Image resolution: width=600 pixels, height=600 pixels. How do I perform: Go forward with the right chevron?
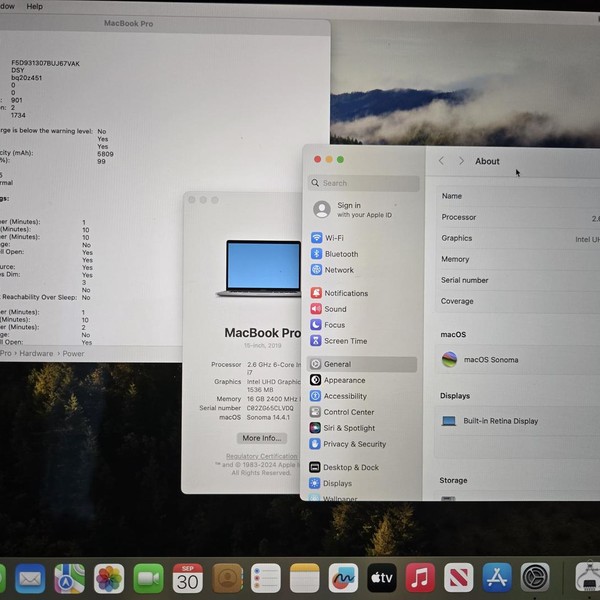click(x=461, y=161)
